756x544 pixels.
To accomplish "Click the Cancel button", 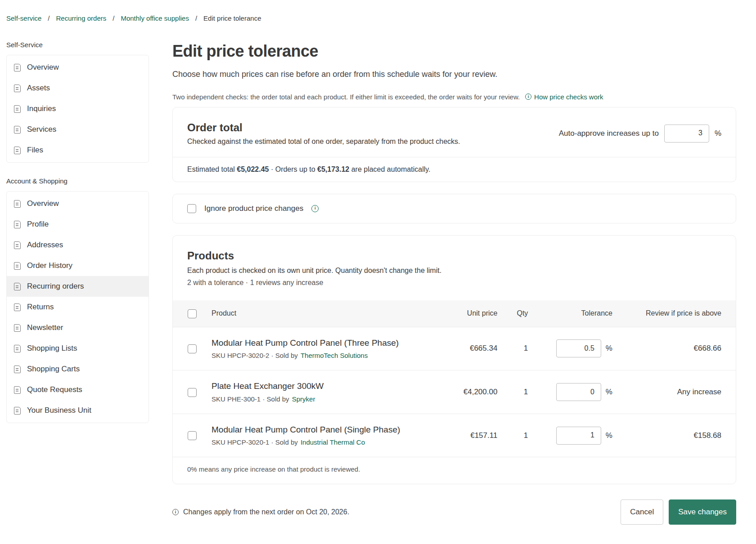I will pos(642,512).
